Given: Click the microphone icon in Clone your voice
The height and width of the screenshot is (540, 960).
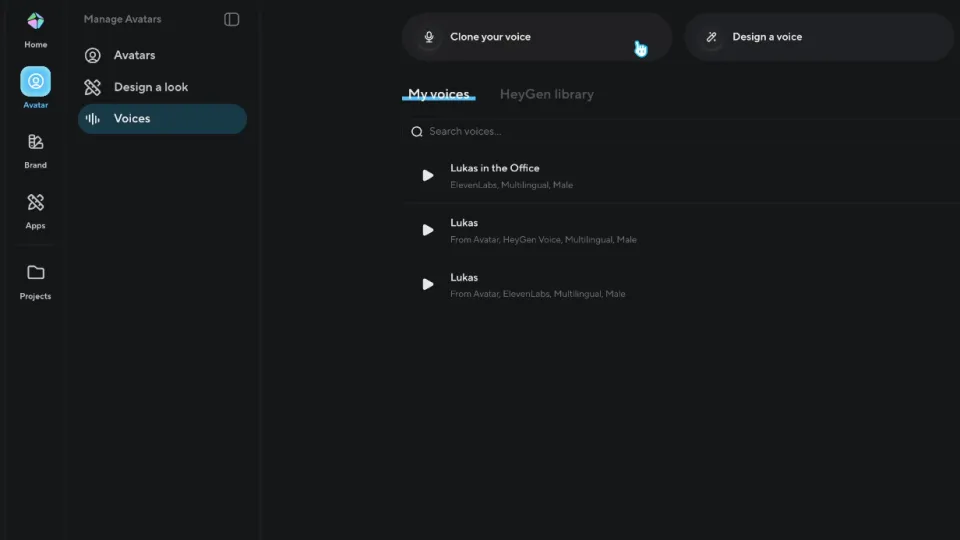Looking at the screenshot, I should [x=429, y=37].
